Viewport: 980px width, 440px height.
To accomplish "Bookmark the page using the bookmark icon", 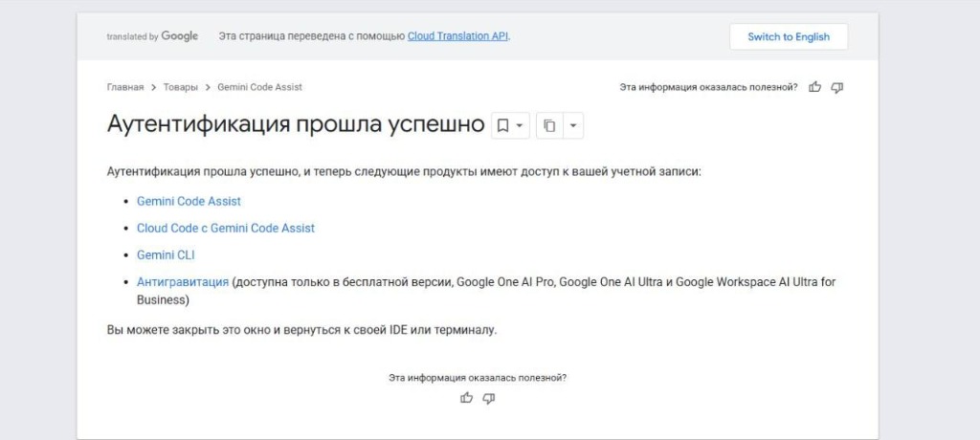I will 502,125.
